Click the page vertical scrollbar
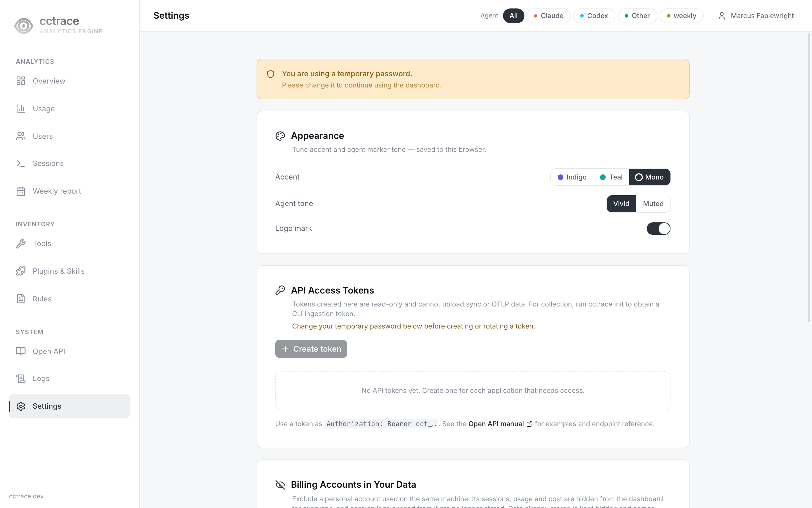The width and height of the screenshot is (812, 508). coord(809,178)
